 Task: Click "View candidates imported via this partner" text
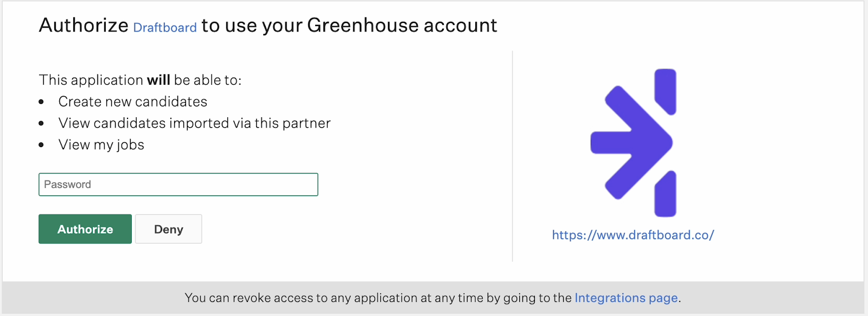194,123
